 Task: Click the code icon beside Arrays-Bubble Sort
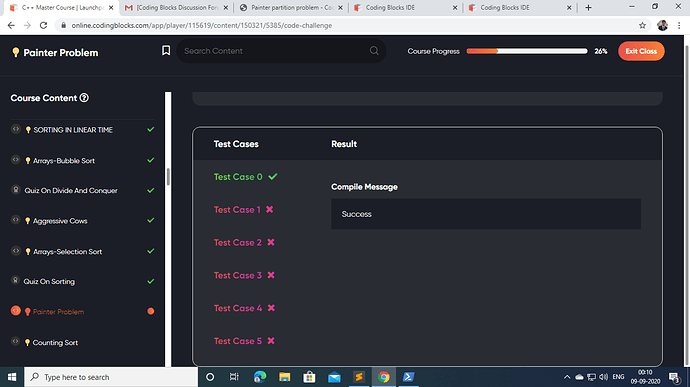(x=16, y=160)
